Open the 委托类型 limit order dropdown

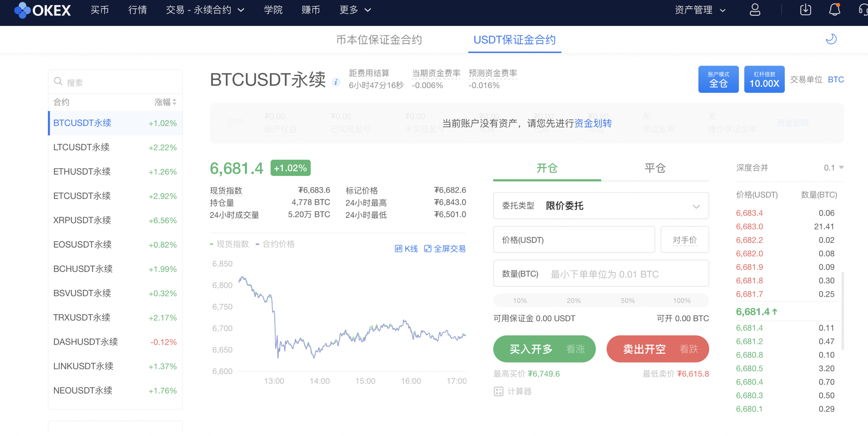pyautogui.click(x=601, y=206)
